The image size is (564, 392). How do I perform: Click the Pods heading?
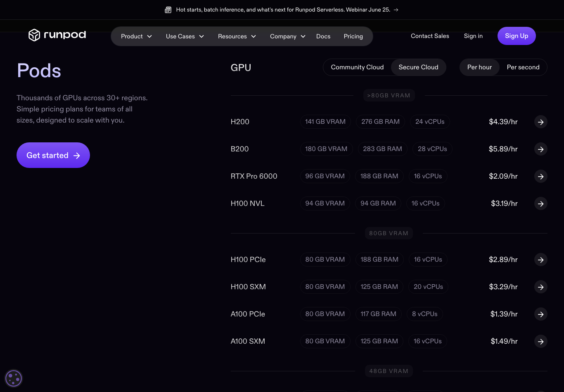(39, 71)
